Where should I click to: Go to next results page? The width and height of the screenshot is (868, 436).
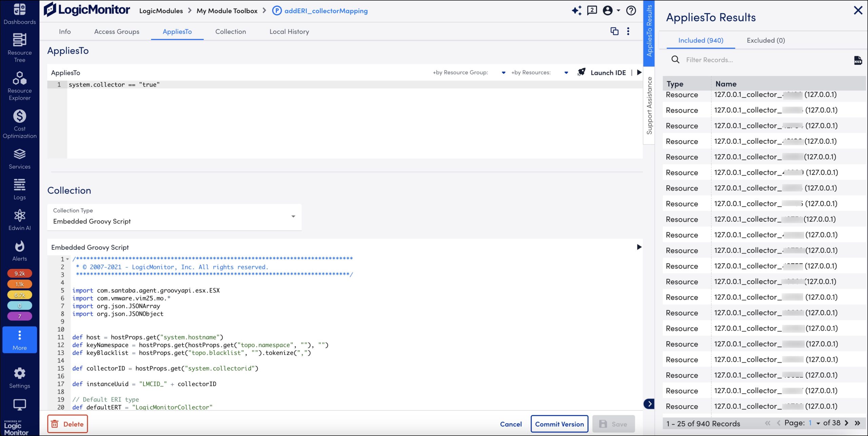click(847, 423)
